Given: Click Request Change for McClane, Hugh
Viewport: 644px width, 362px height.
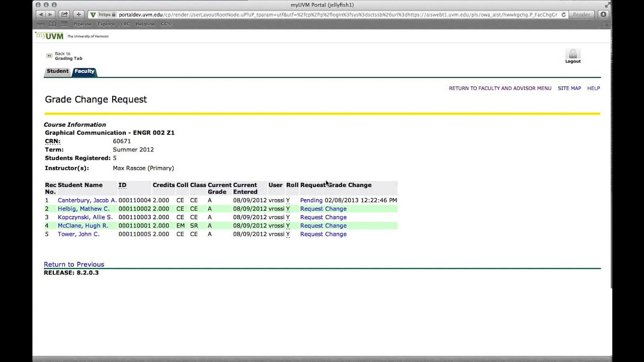Looking at the screenshot, I should tap(324, 226).
